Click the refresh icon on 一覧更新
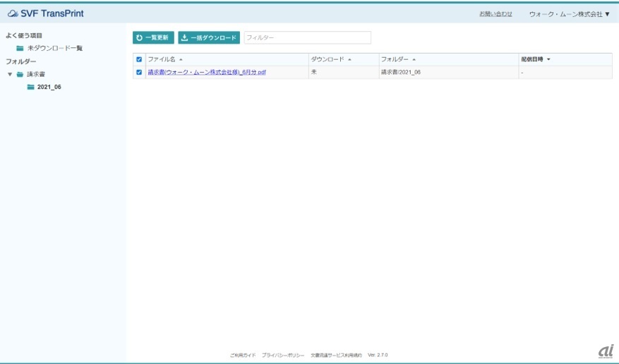 click(x=139, y=37)
